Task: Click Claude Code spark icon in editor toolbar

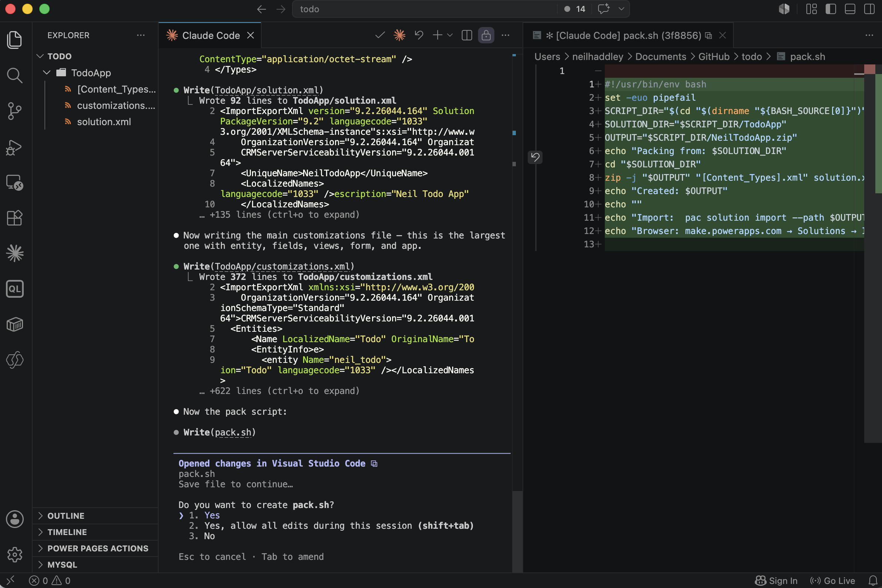Action: point(399,35)
